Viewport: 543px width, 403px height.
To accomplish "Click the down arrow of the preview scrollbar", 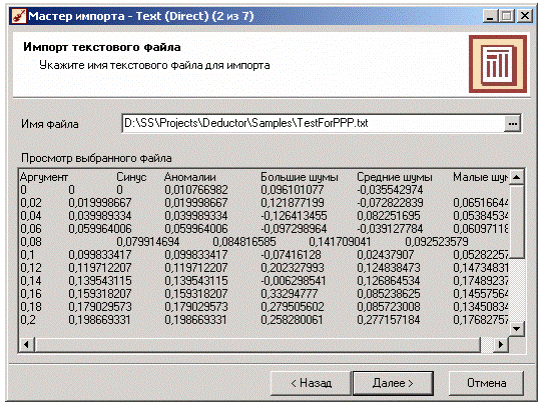I will click(516, 328).
